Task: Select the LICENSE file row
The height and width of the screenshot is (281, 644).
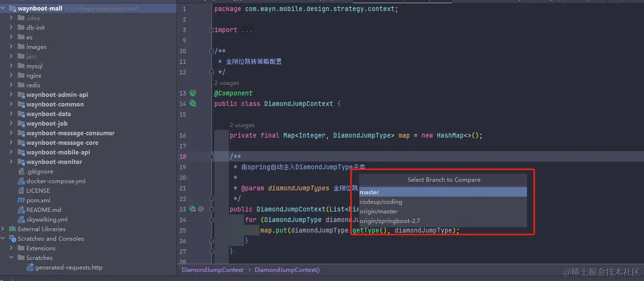Action: [88, 191]
